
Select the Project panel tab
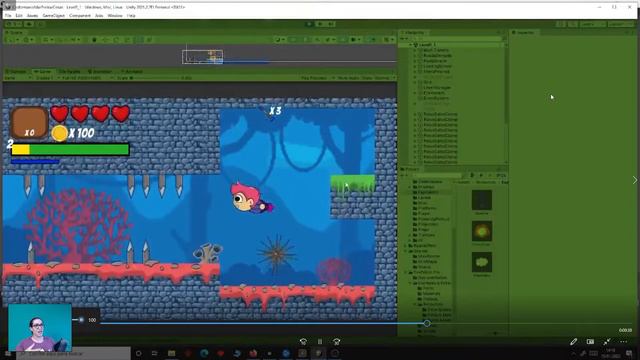pos(411,169)
